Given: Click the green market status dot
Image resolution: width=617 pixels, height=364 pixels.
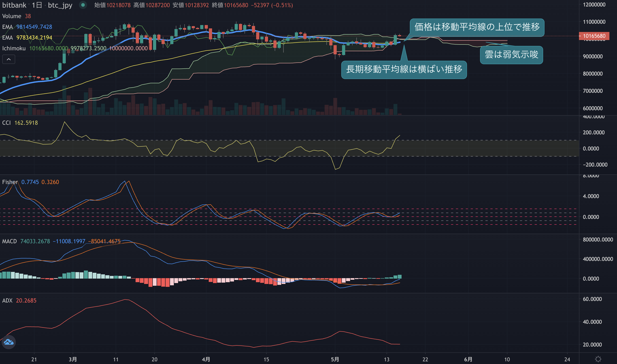Looking at the screenshot, I should point(83,5).
